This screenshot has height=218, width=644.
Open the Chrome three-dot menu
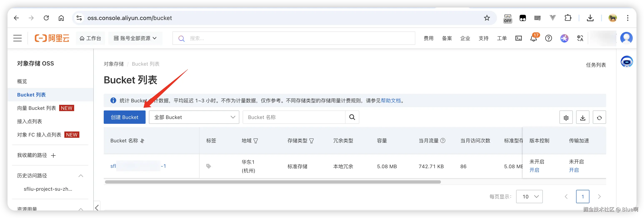tap(628, 18)
